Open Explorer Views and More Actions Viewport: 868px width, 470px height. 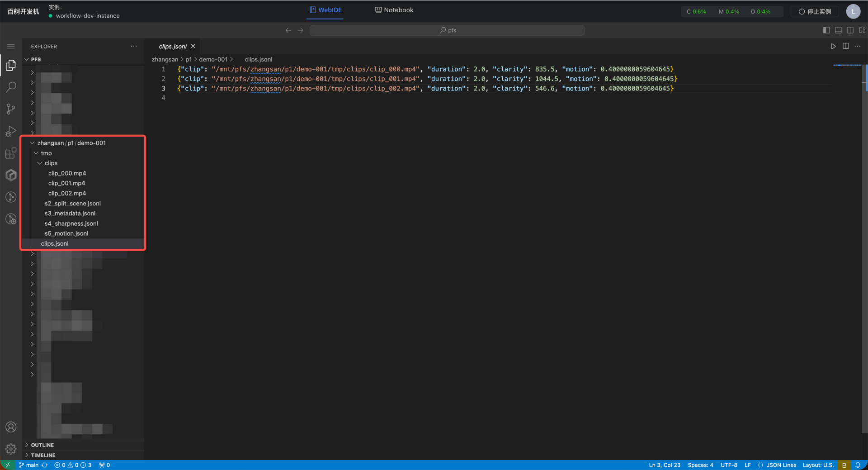coord(134,46)
